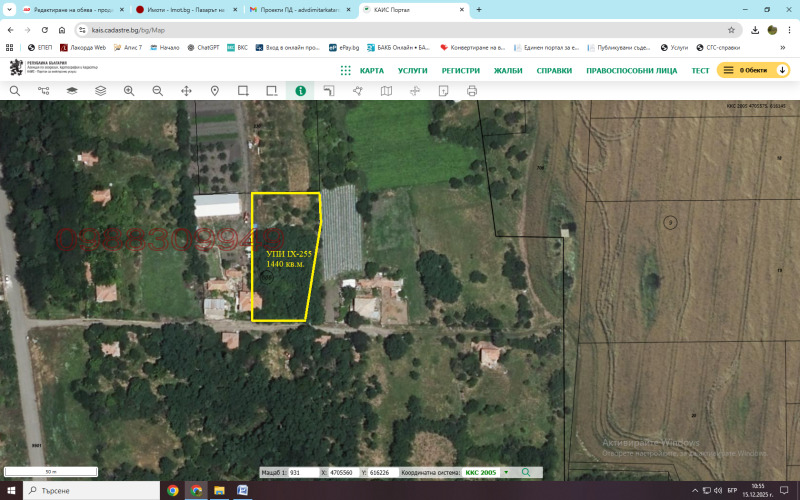Open coordinate system KKC 2005 dropdown
This screenshot has width=800, height=500.
506,472
